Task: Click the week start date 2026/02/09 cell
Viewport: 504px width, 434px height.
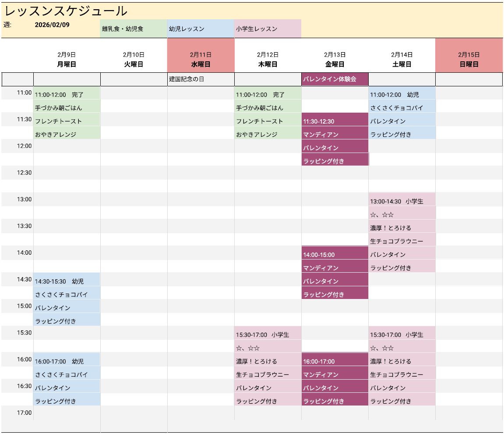Action: pos(52,25)
